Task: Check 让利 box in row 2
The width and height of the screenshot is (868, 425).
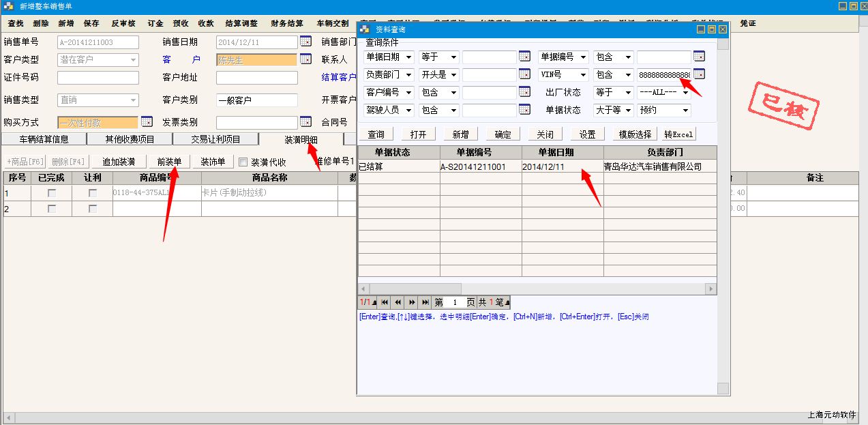Action: pyautogui.click(x=92, y=209)
